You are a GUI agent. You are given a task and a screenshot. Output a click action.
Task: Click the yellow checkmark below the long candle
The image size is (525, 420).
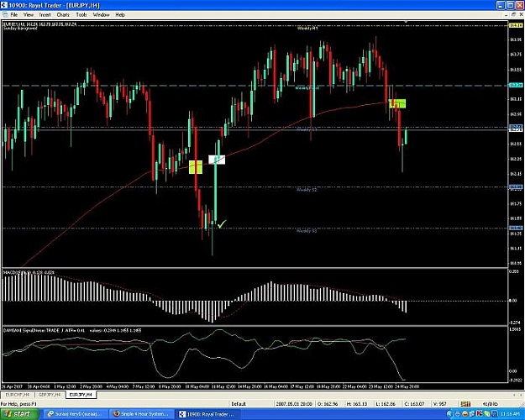coord(222,223)
